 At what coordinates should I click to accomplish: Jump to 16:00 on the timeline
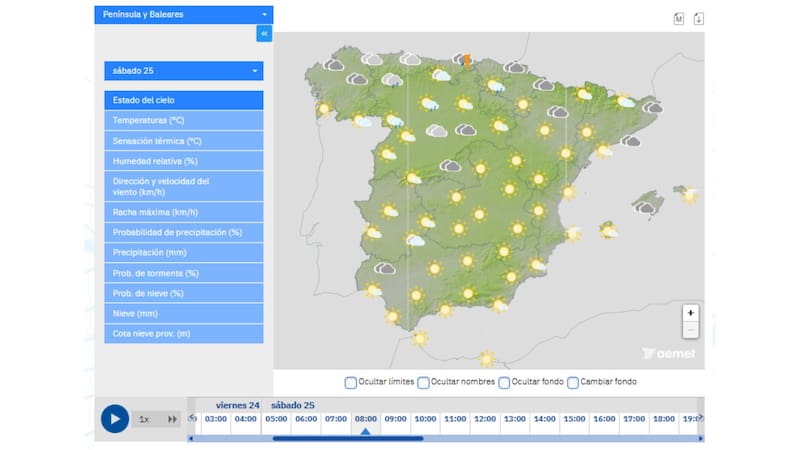point(604,419)
